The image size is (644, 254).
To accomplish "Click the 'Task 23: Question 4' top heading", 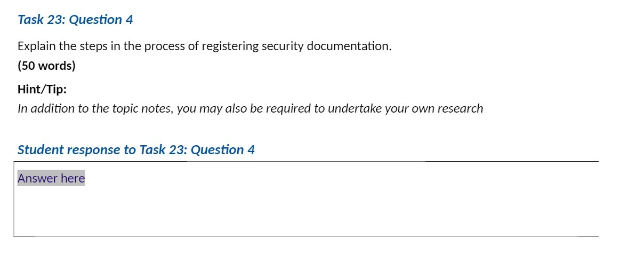I will (x=75, y=20).
